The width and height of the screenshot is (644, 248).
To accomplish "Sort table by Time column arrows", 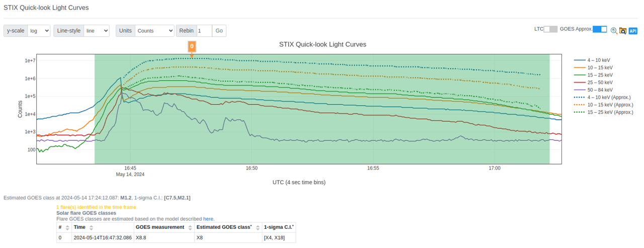I will coord(91,227).
